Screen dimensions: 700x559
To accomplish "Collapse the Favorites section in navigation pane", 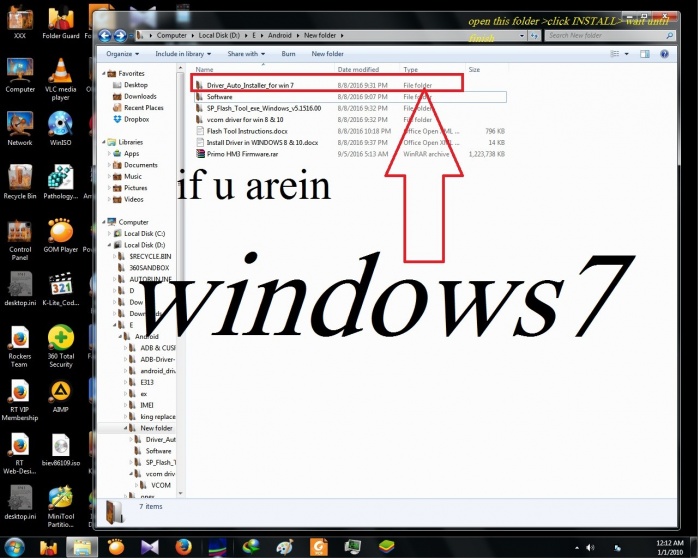I will (104, 73).
